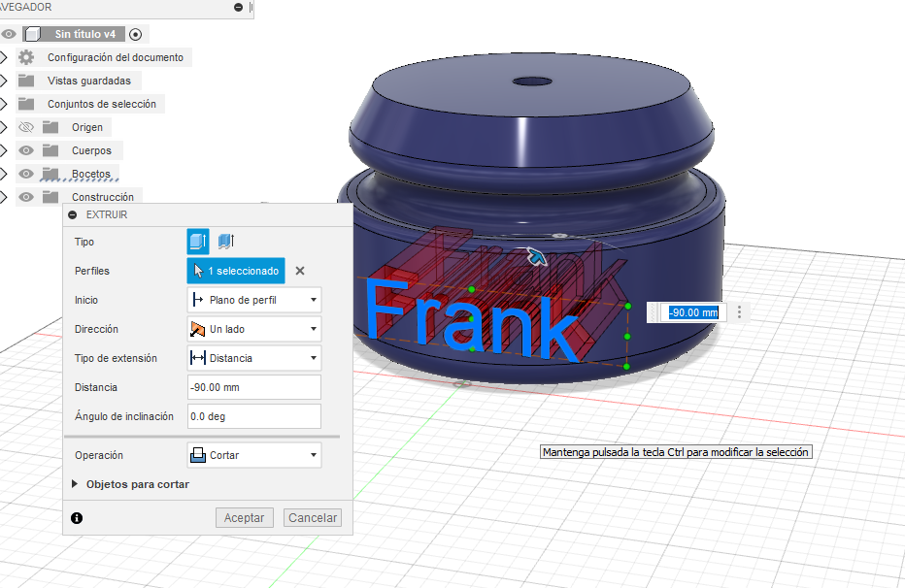Click the Cuerpos folder icon
The height and width of the screenshot is (588, 905).
50,150
